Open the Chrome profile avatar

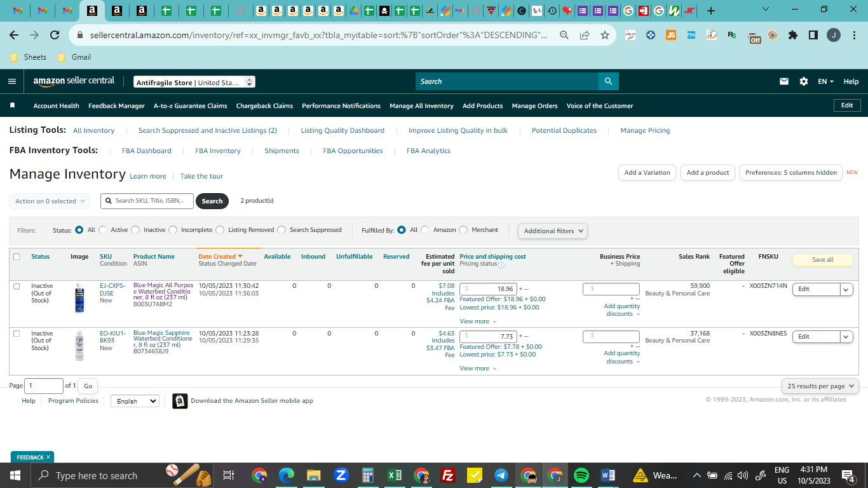click(834, 35)
